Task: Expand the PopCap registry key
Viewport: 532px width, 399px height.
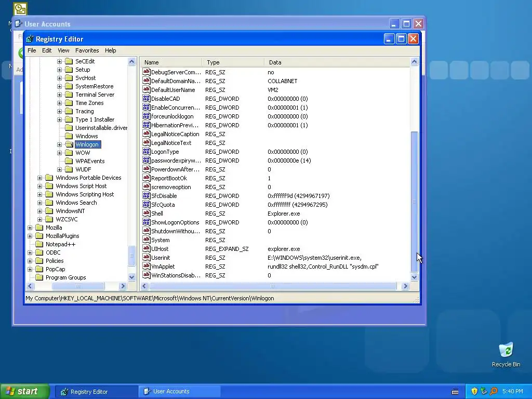Action: tap(30, 269)
